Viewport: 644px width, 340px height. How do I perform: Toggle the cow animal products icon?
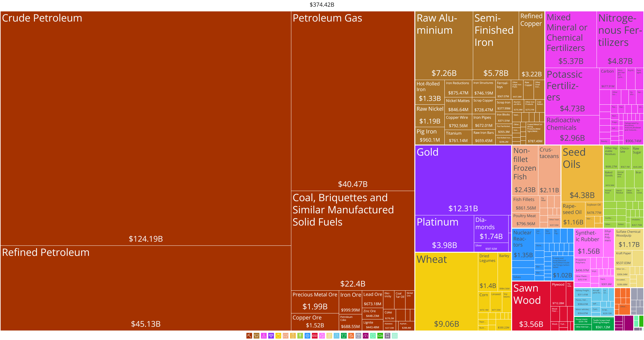(x=285, y=336)
